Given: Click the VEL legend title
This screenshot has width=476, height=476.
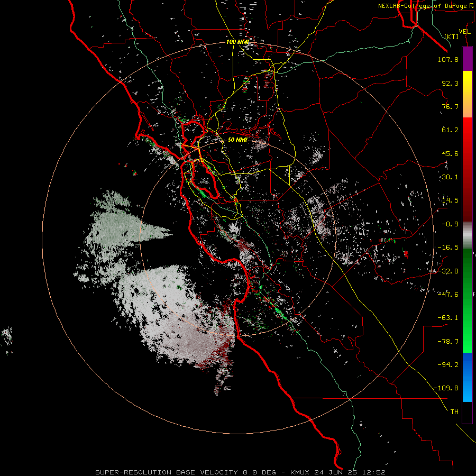Looking at the screenshot, I should 464,32.
